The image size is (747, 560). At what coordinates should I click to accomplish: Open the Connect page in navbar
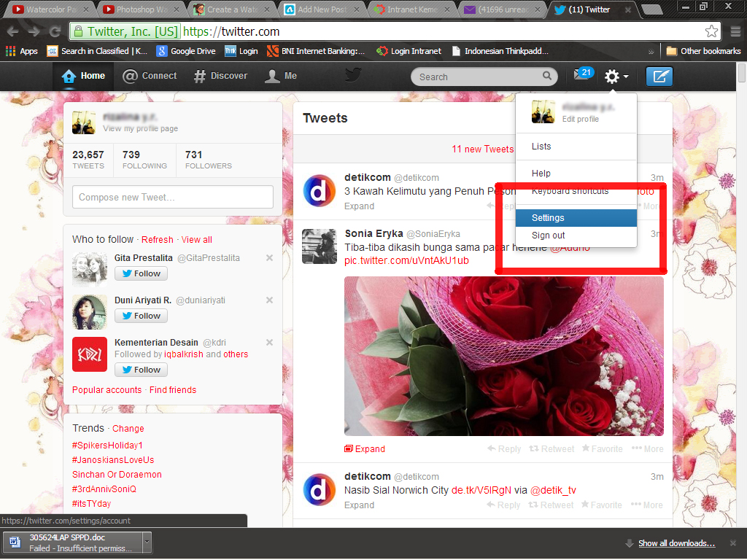click(150, 76)
